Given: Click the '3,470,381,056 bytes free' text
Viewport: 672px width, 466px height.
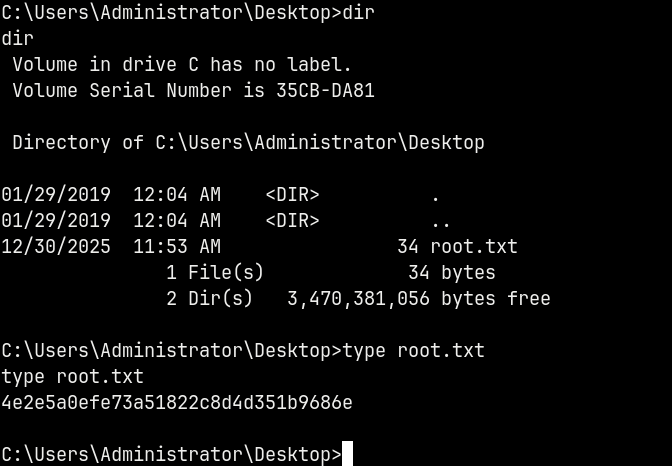Looking at the screenshot, I should point(418,298).
